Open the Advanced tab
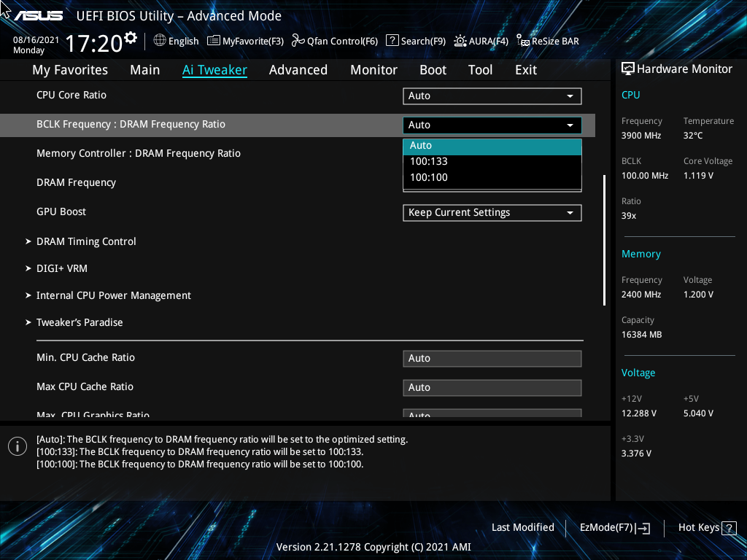The image size is (747, 560). coord(298,70)
